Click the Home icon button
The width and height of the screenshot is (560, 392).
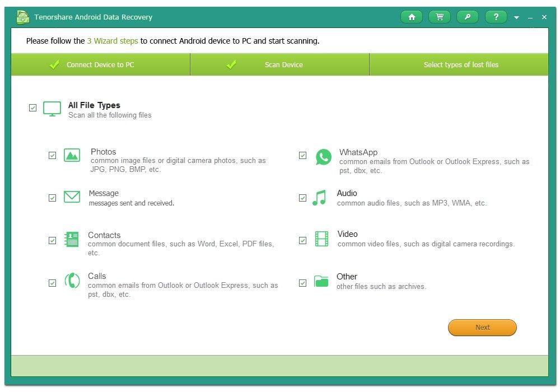tap(412, 17)
